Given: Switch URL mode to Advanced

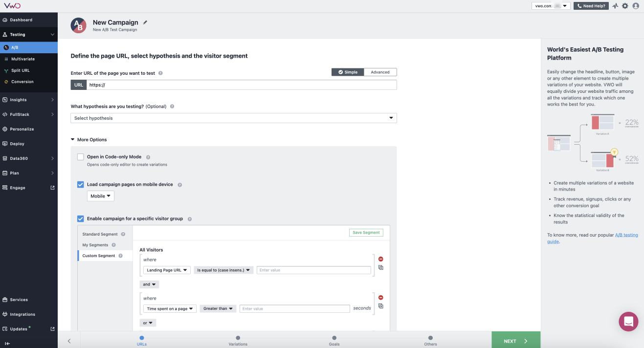Looking at the screenshot, I should point(380,72).
